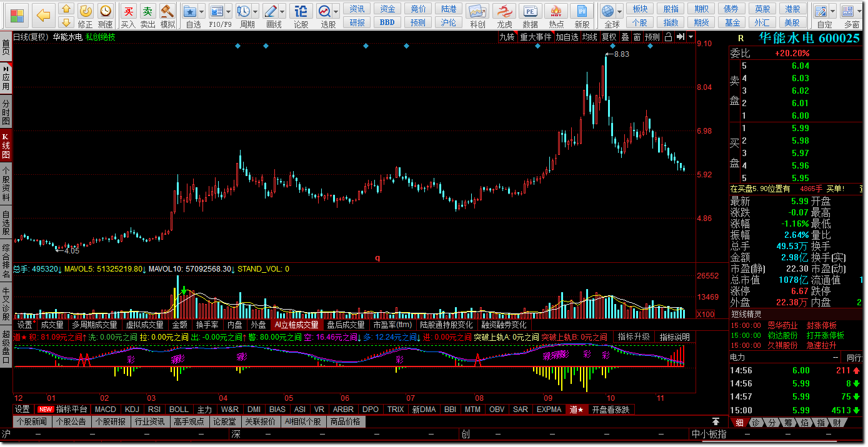
Task: Expand the 自定 dropdown arrow
Action: 834,12
